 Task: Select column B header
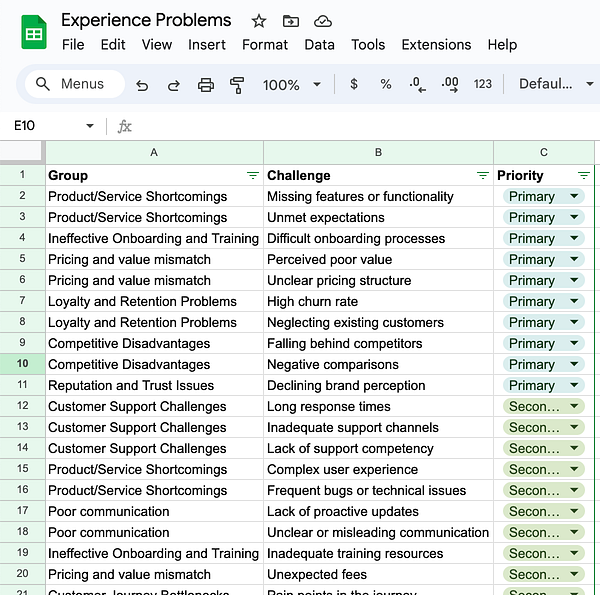[x=378, y=152]
